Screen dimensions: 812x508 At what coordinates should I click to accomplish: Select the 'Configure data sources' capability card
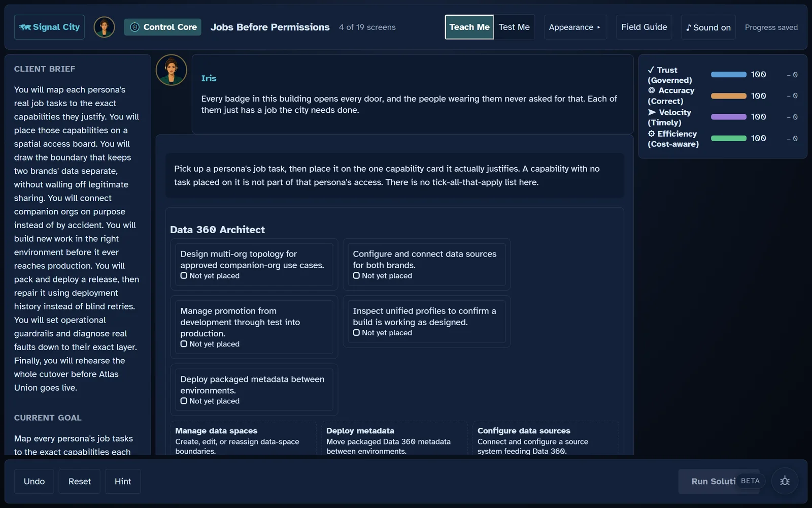click(546, 438)
